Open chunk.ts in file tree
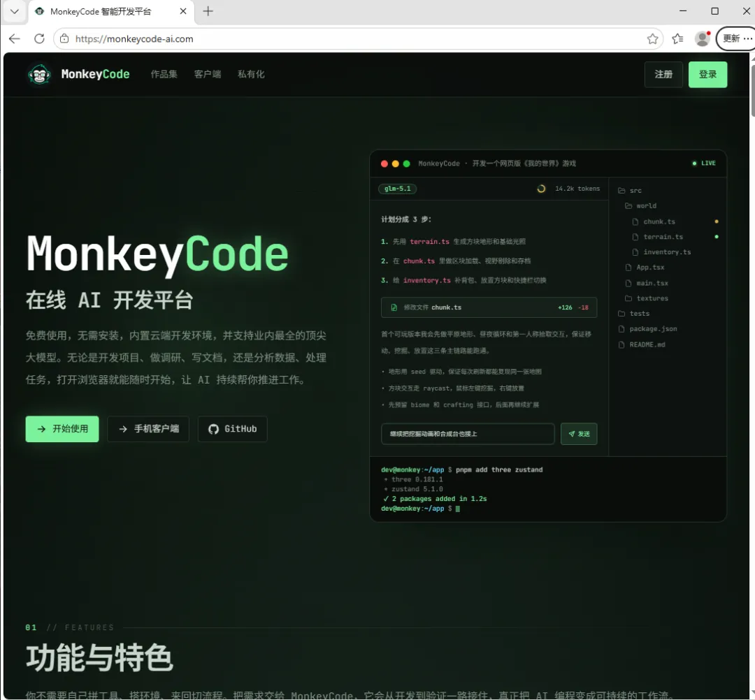This screenshot has width=755, height=700. 654,221
